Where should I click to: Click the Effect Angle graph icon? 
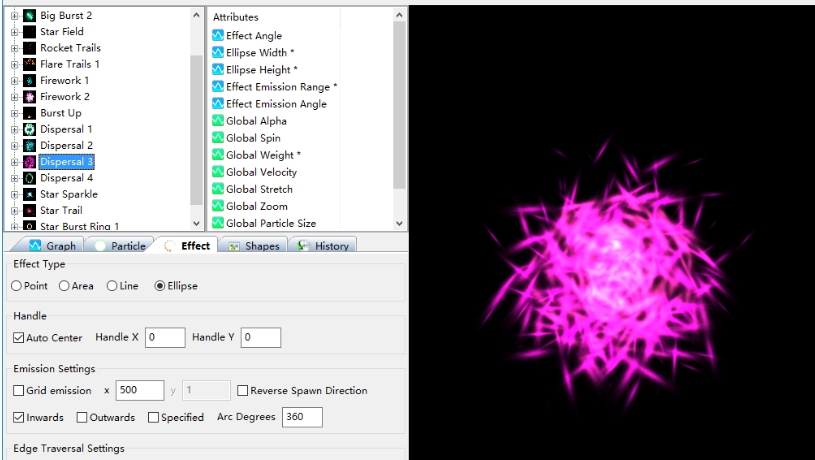tap(218, 36)
